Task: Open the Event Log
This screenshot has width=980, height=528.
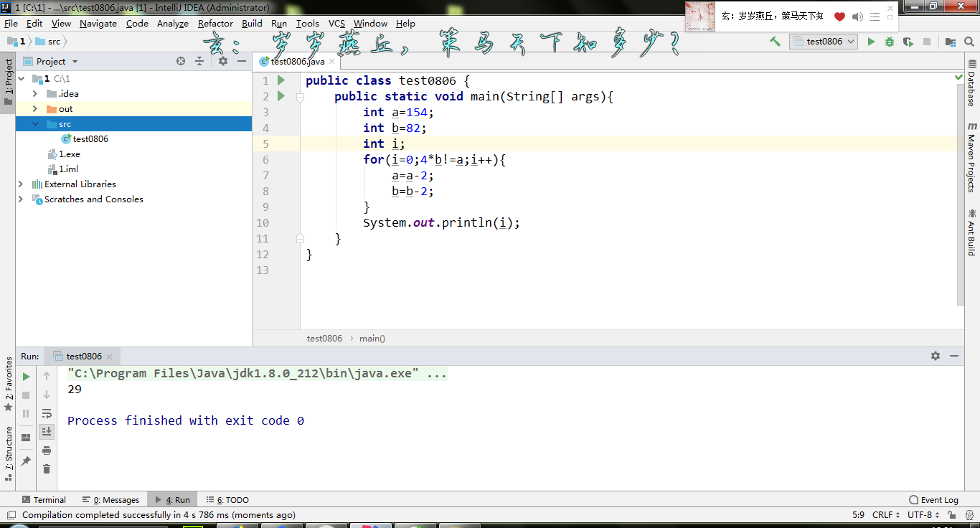Action: point(933,499)
